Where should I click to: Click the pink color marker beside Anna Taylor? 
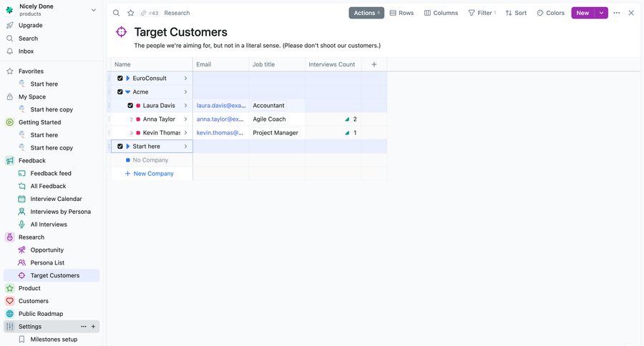point(138,119)
